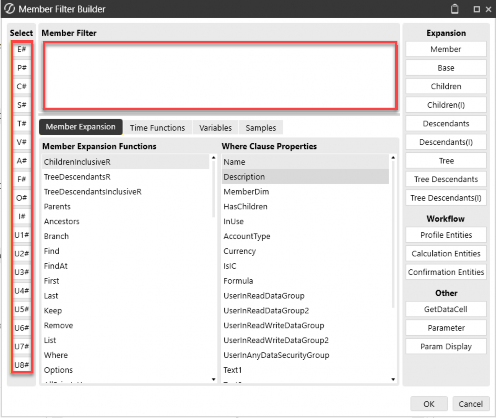
Task: Click the Children(I) expansion button
Action: (446, 105)
